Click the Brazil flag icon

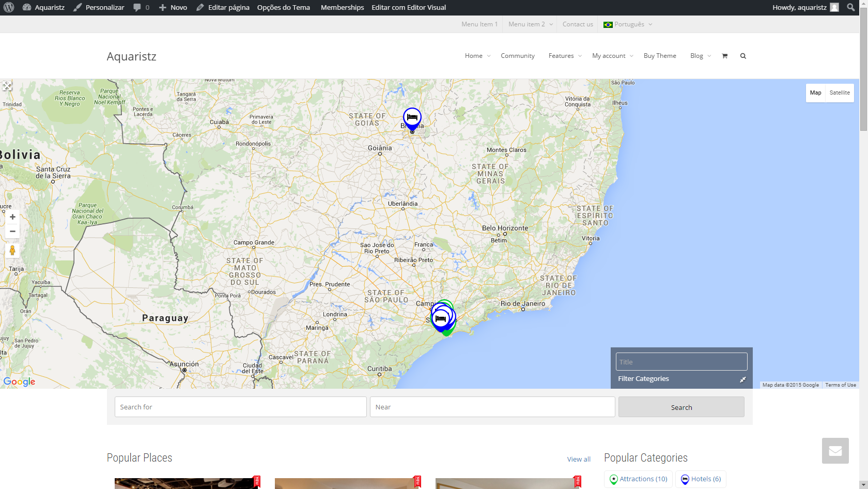tap(608, 24)
